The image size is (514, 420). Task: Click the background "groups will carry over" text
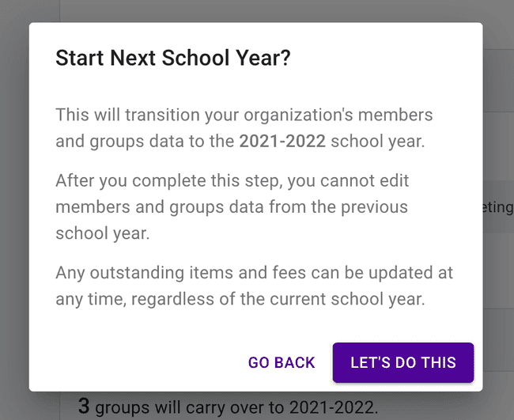(237, 408)
